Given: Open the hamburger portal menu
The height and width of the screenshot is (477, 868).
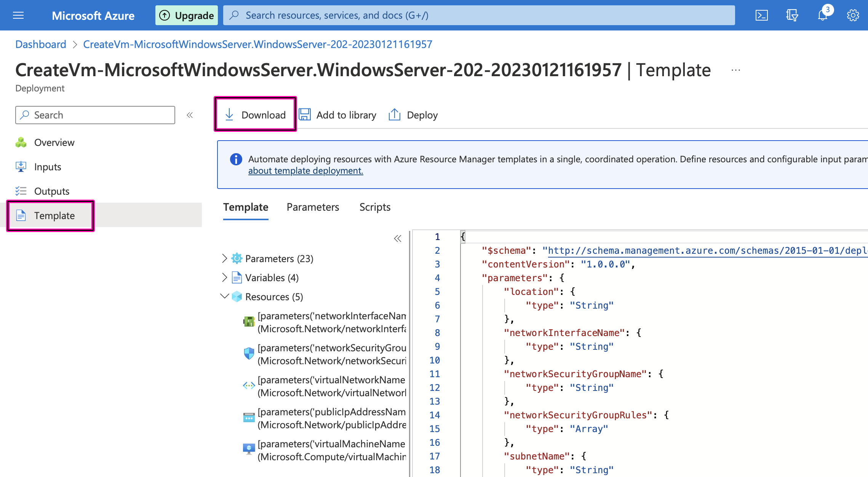Looking at the screenshot, I should coord(18,15).
